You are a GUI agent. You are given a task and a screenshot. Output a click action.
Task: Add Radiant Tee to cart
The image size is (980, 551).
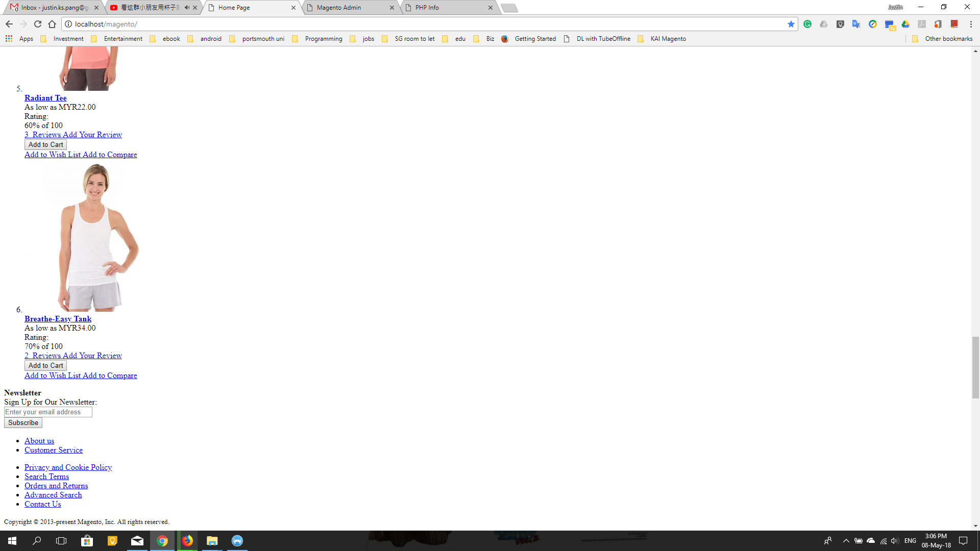(45, 145)
